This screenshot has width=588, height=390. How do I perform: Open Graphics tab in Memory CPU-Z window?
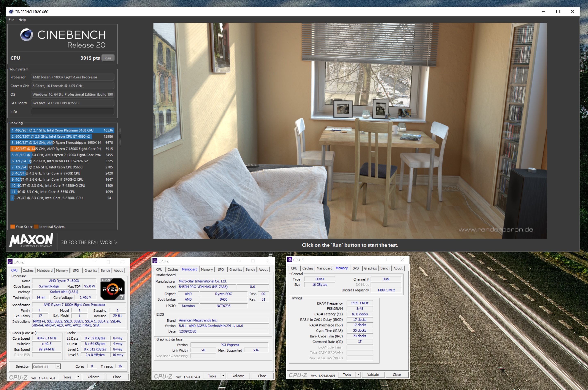[x=370, y=268]
